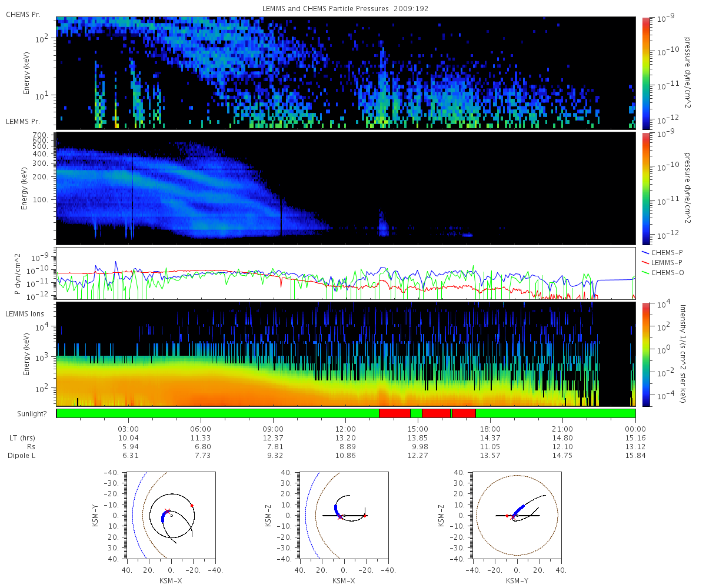Click the 09:00 time axis label
The image size is (706, 588).
pyautogui.click(x=273, y=429)
